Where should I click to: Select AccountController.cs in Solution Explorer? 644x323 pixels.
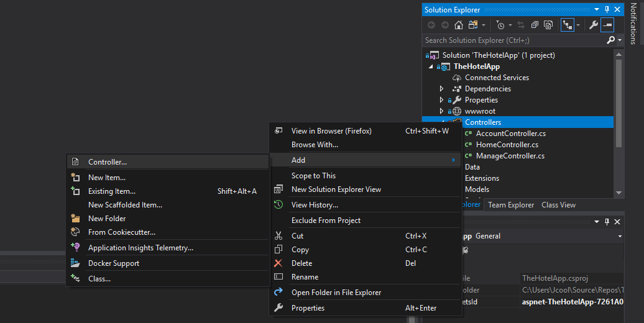(510, 134)
